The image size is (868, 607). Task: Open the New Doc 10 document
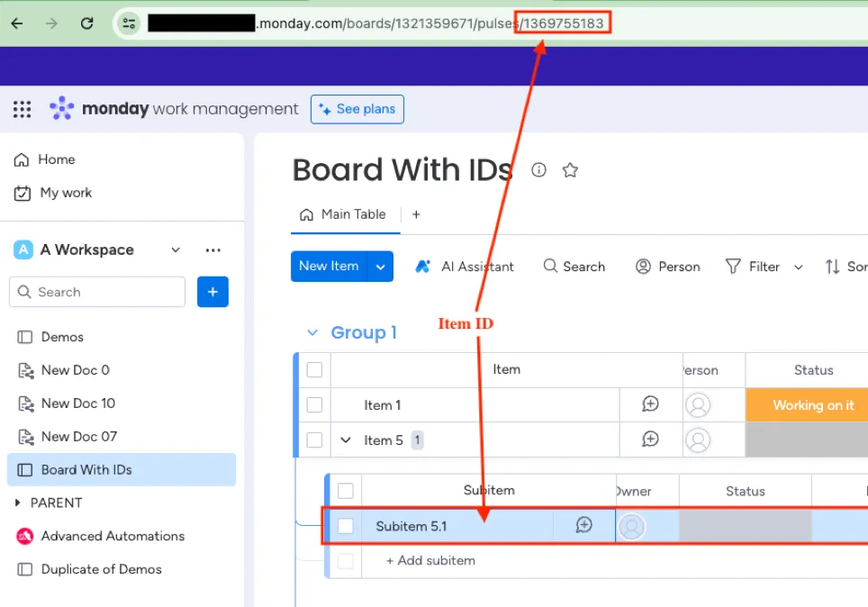(78, 403)
